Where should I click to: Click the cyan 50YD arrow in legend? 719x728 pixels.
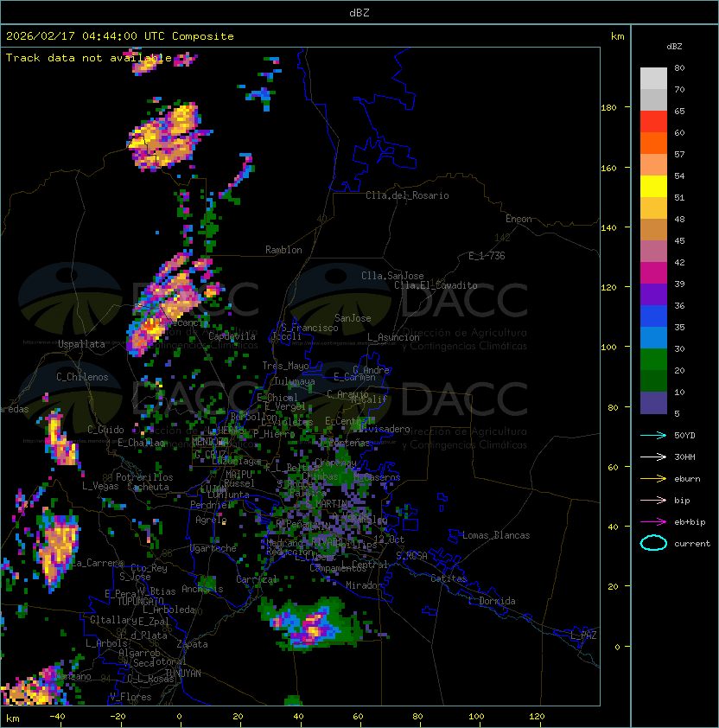coord(653,435)
